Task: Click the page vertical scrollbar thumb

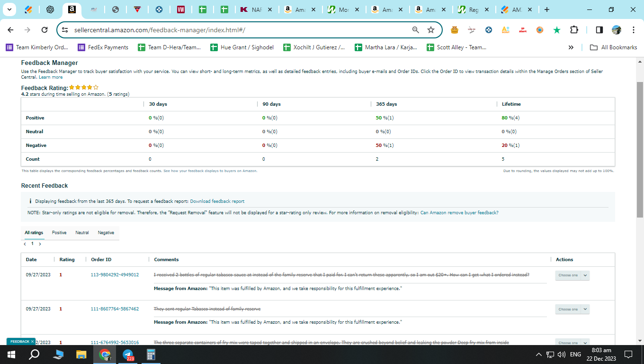Action: [640, 149]
